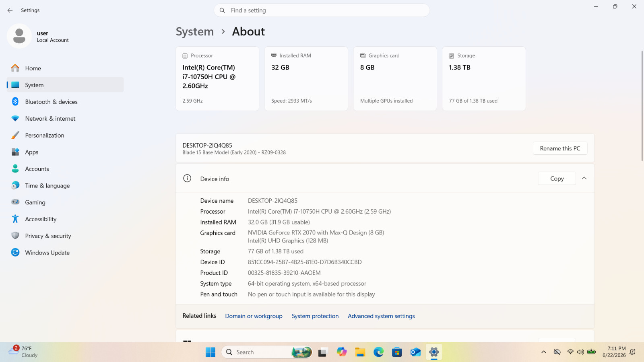Click the back arrow in Settings

click(10, 10)
